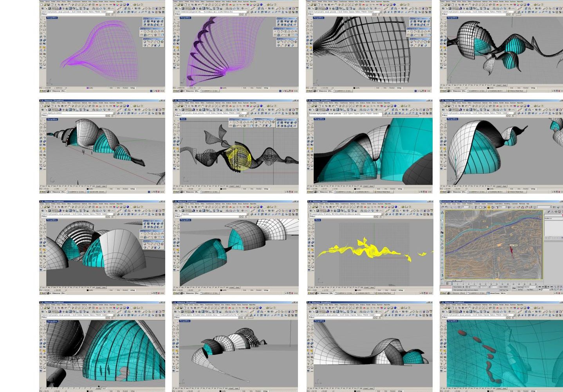Click the Text tool in top-left screenshot's sidebar
Screen dimensions: 563x392
coord(41,61)
